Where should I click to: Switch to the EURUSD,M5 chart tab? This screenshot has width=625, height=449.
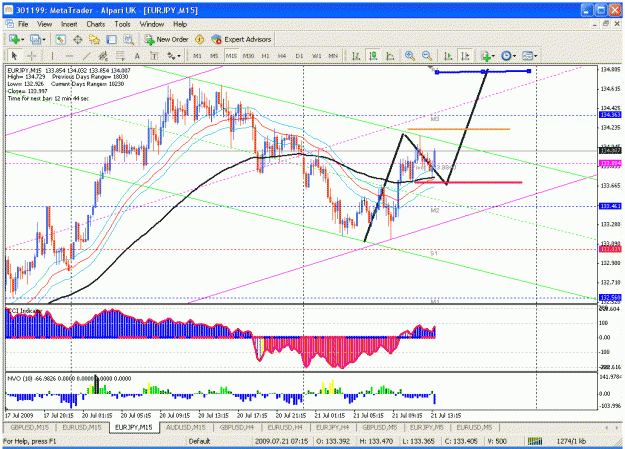474,427
